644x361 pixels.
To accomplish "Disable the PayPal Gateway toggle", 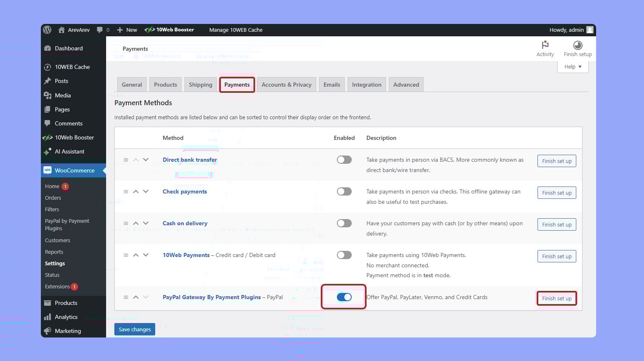I will (x=344, y=297).
